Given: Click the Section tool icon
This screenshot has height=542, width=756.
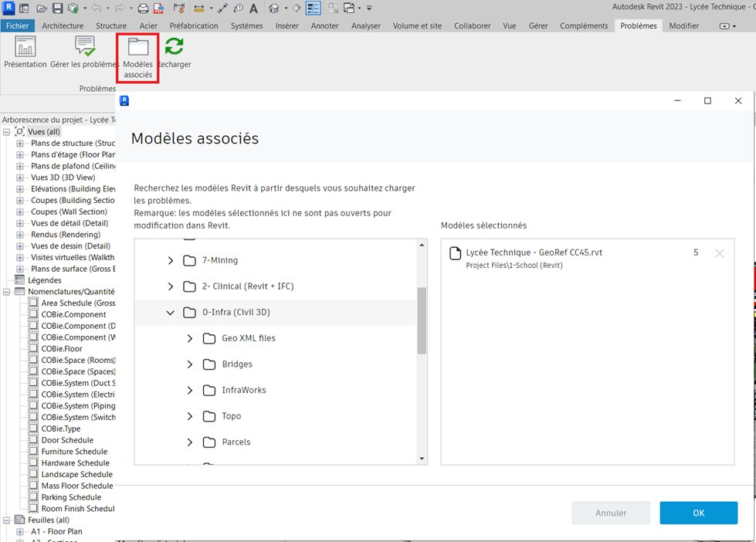Looking at the screenshot, I should pos(297,8).
